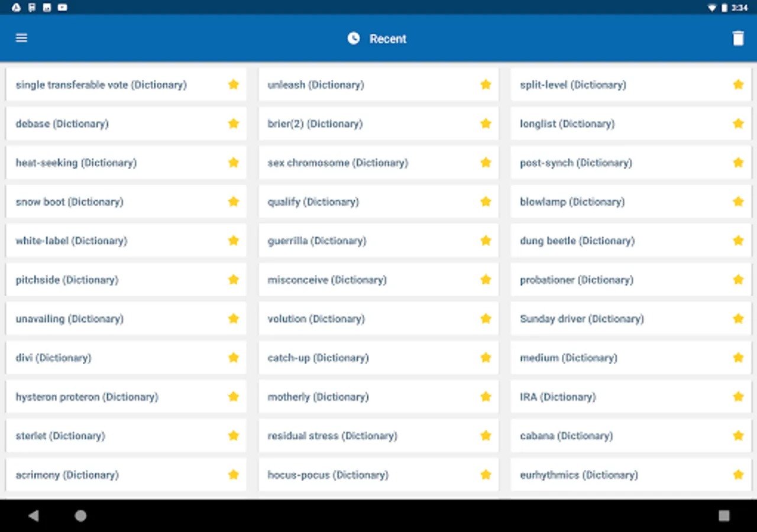Unstar the pitchside entry
Image resolution: width=757 pixels, height=532 pixels.
(x=234, y=280)
